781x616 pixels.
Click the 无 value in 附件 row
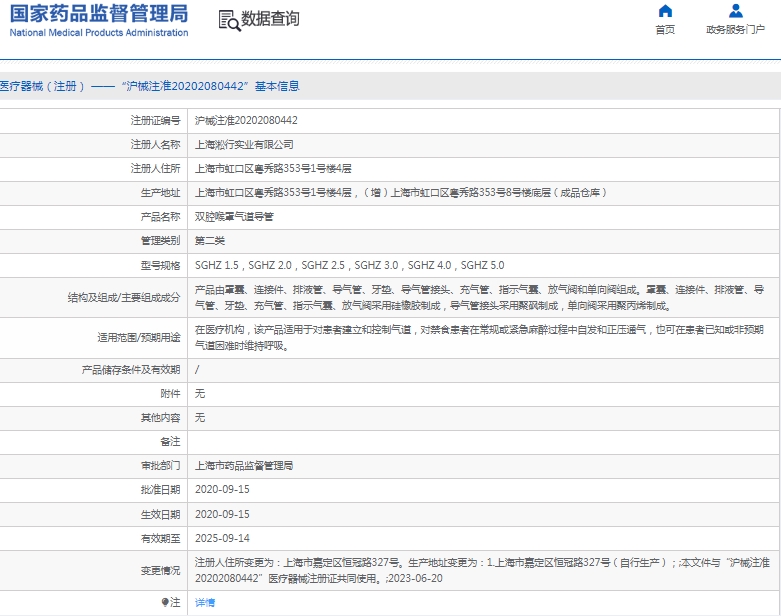[200, 393]
